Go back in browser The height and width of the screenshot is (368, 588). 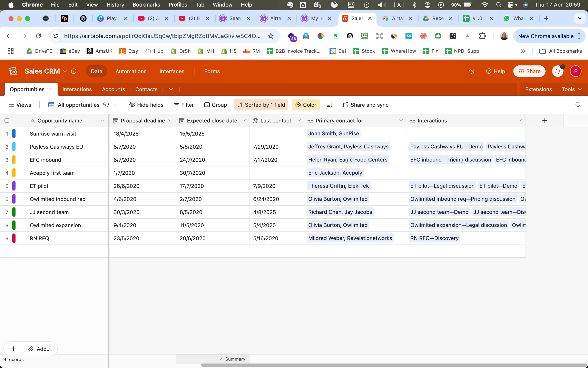[9, 36]
